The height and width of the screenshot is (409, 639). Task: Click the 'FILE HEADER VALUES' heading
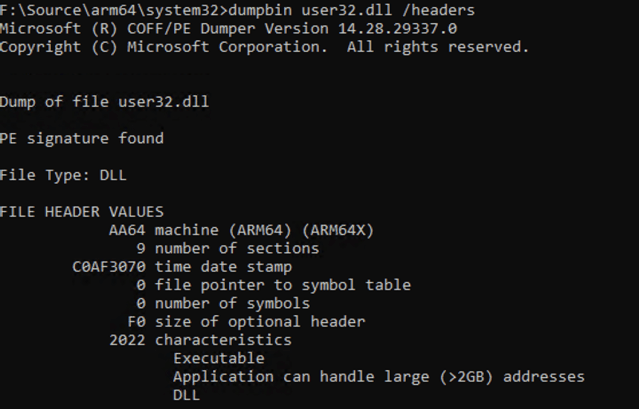(x=81, y=212)
